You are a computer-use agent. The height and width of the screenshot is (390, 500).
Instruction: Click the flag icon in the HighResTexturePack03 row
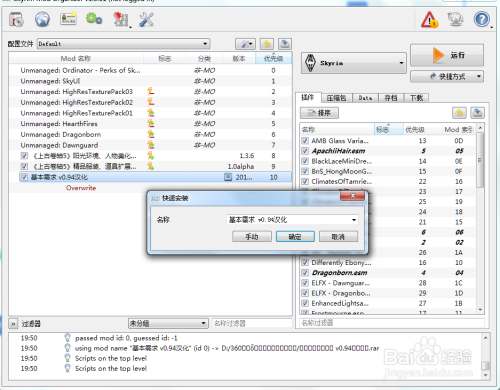pyautogui.click(x=151, y=91)
